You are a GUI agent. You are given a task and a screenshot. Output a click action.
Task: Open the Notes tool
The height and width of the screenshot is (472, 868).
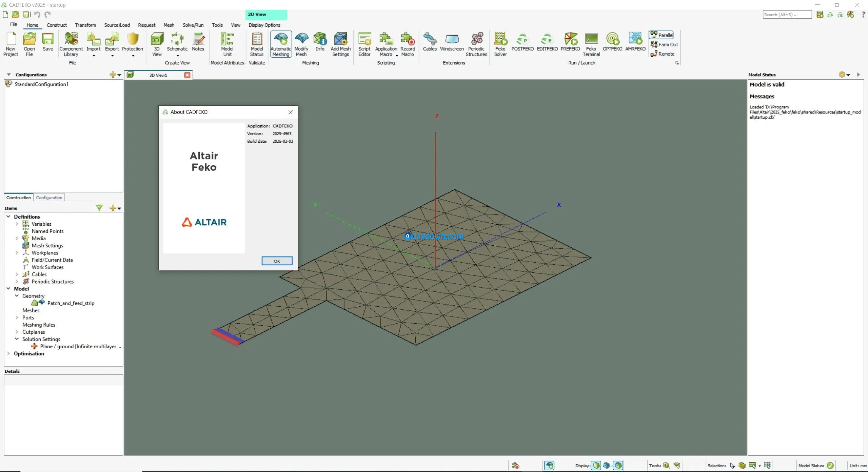click(198, 42)
